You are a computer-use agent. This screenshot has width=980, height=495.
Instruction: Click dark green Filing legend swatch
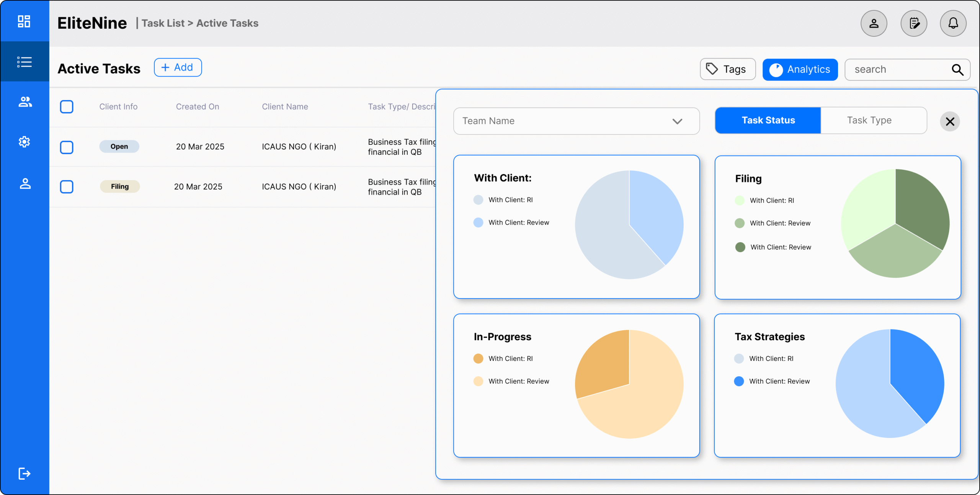coord(740,247)
